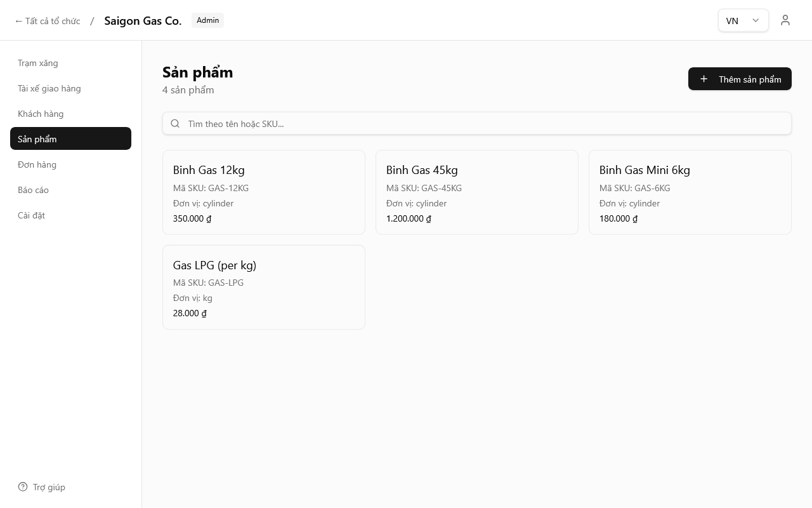This screenshot has height=508, width=812.
Task: Select Sản phẩm in sidebar
Action: (x=37, y=139)
